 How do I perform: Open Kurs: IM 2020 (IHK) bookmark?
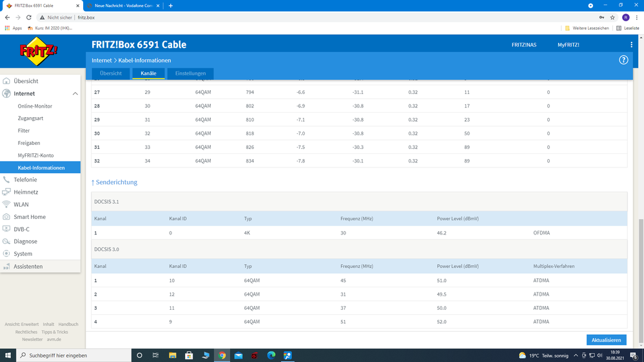(x=50, y=28)
